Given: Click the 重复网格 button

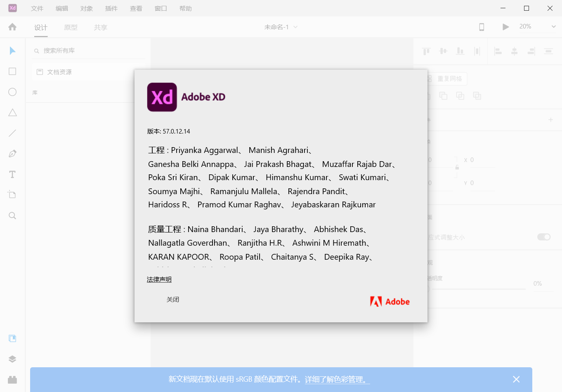Looking at the screenshot, I should coord(446,78).
